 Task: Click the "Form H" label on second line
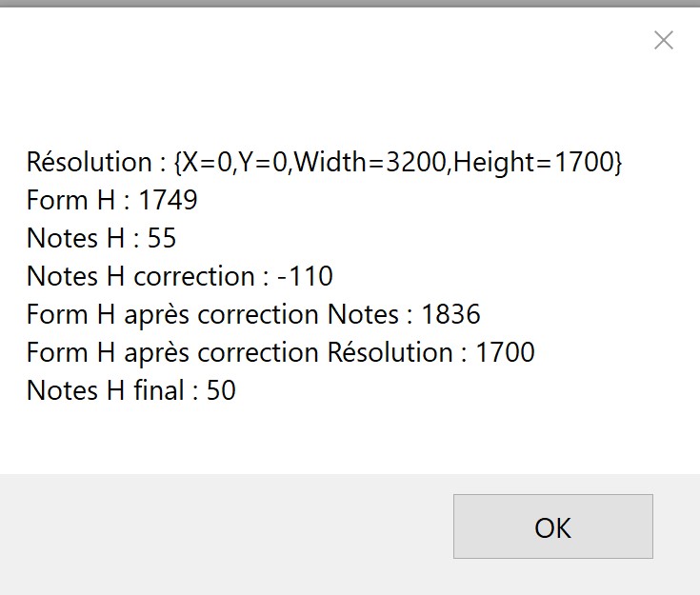click(69, 201)
